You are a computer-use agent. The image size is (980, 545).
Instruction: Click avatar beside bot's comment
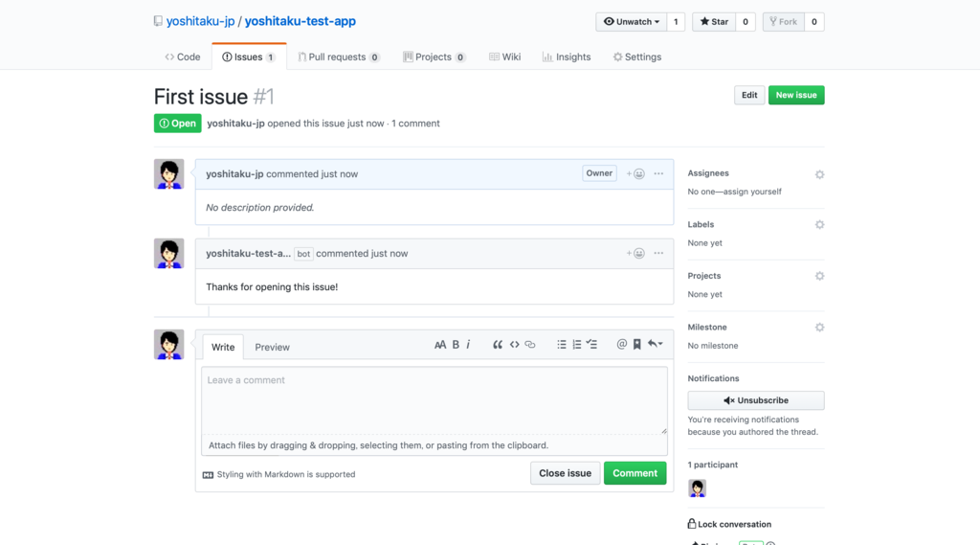pos(168,254)
